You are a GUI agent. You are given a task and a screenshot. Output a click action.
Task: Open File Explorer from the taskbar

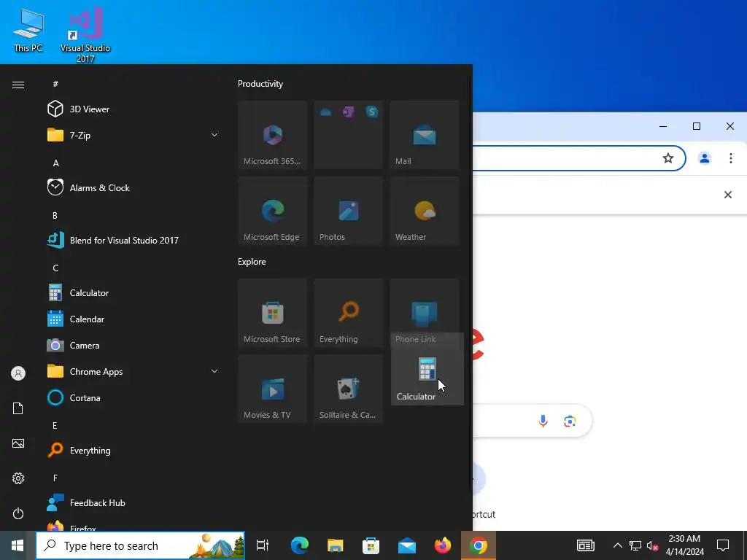coord(336,545)
